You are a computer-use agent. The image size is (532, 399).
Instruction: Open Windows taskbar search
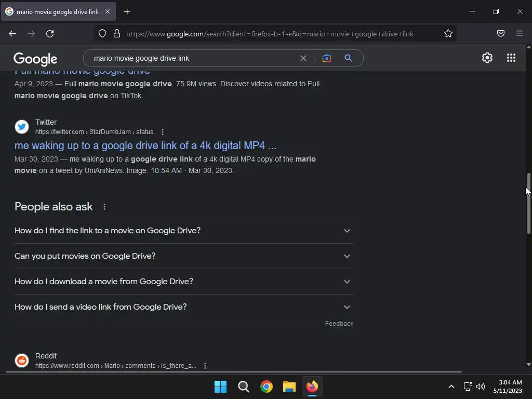pyautogui.click(x=244, y=387)
